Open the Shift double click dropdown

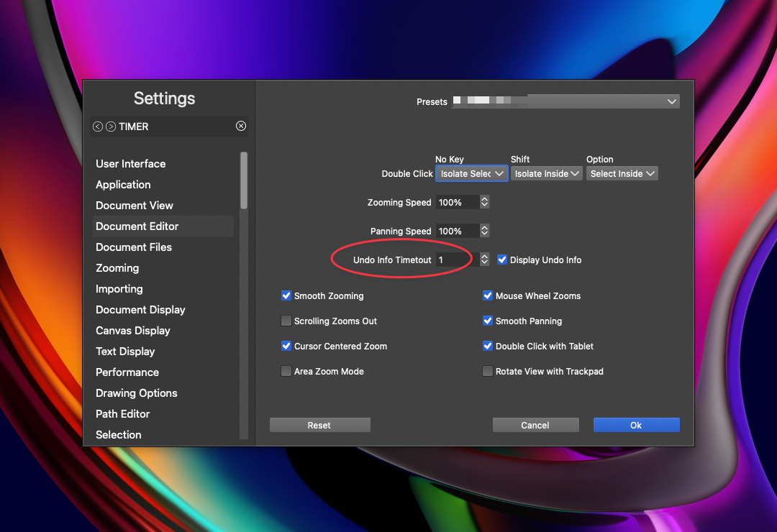click(x=547, y=173)
